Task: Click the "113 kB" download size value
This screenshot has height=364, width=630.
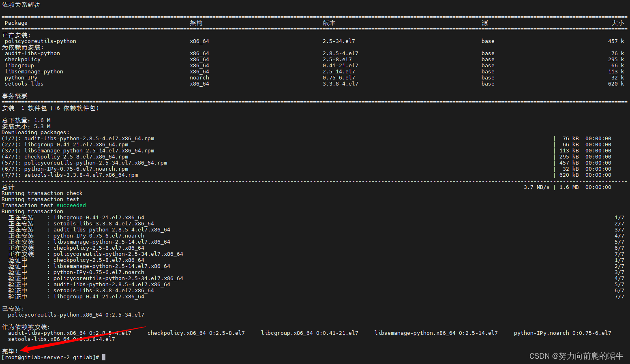Action: click(x=569, y=151)
